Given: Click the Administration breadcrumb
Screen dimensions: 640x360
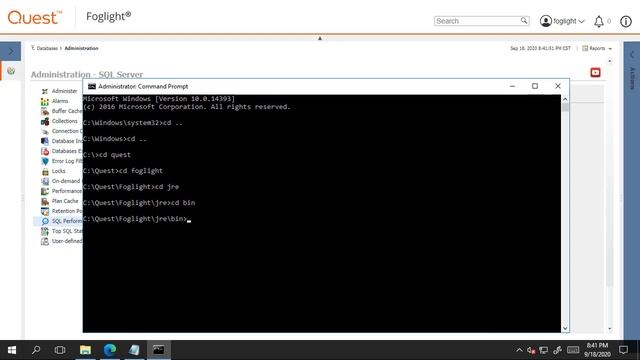Looking at the screenshot, I should pos(81,48).
